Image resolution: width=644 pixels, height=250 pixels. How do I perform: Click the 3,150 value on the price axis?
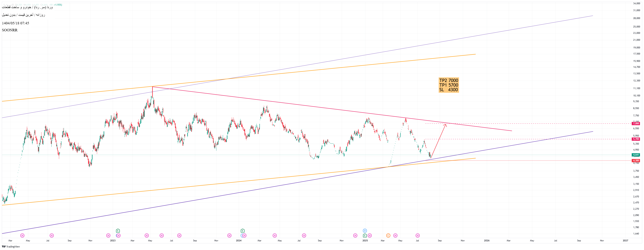tap(636, 184)
